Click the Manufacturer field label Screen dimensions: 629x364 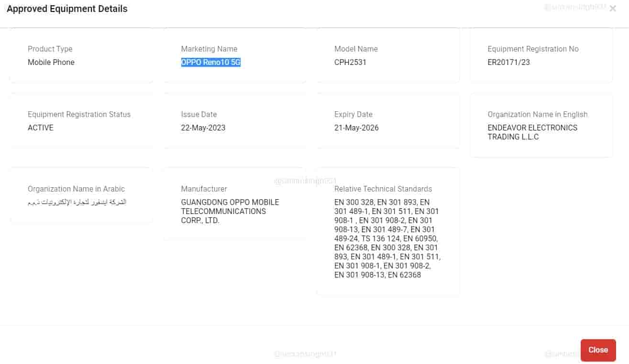204,189
